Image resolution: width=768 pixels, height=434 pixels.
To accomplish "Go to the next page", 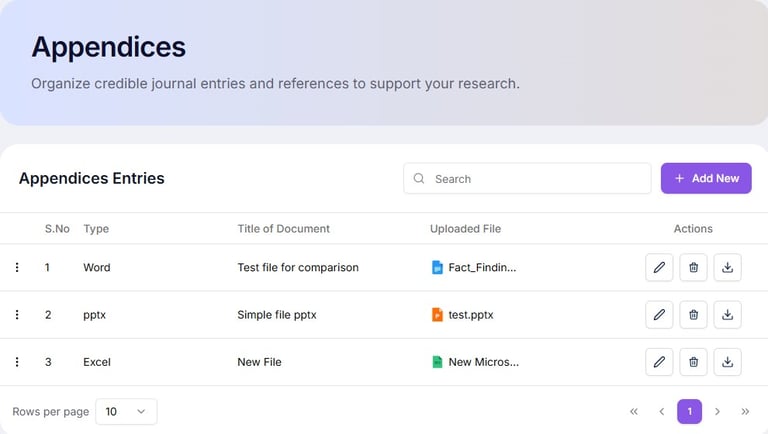I will 717,411.
